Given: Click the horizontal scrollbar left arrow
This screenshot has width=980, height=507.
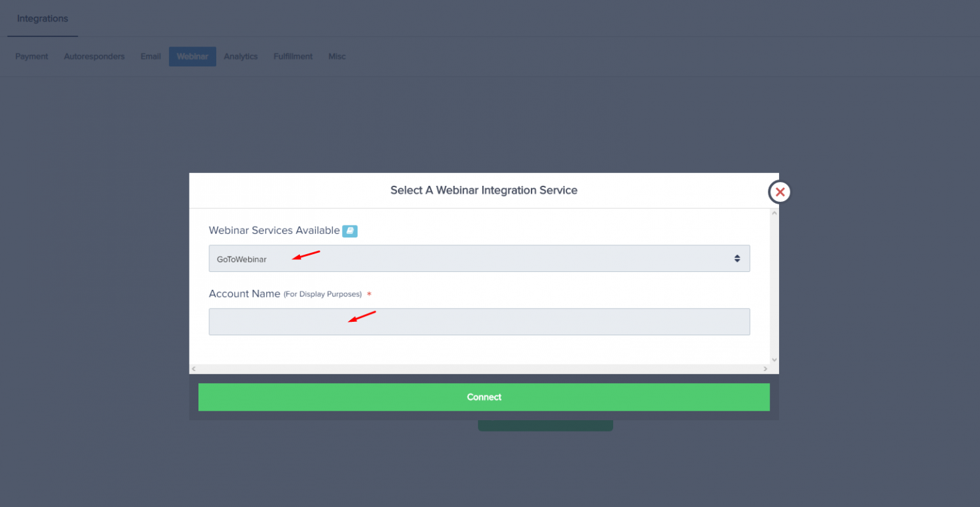Looking at the screenshot, I should pyautogui.click(x=194, y=369).
